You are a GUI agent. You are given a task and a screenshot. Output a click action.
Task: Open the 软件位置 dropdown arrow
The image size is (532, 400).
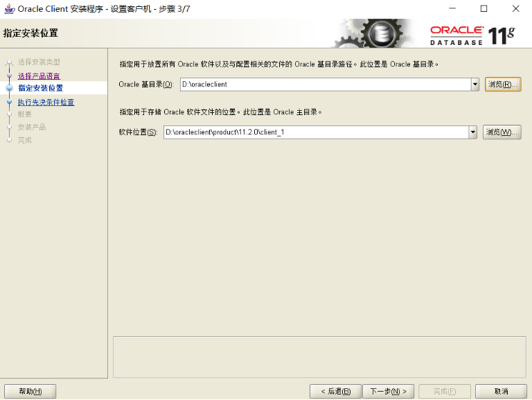click(473, 132)
